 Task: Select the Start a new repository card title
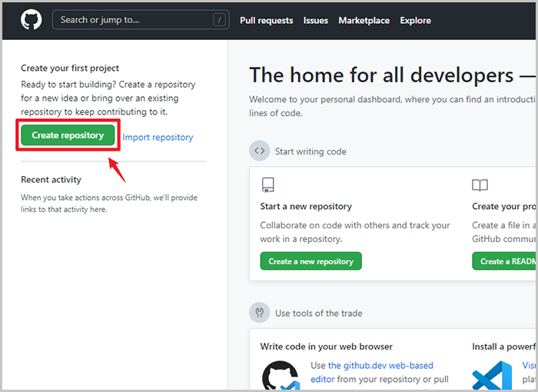306,206
